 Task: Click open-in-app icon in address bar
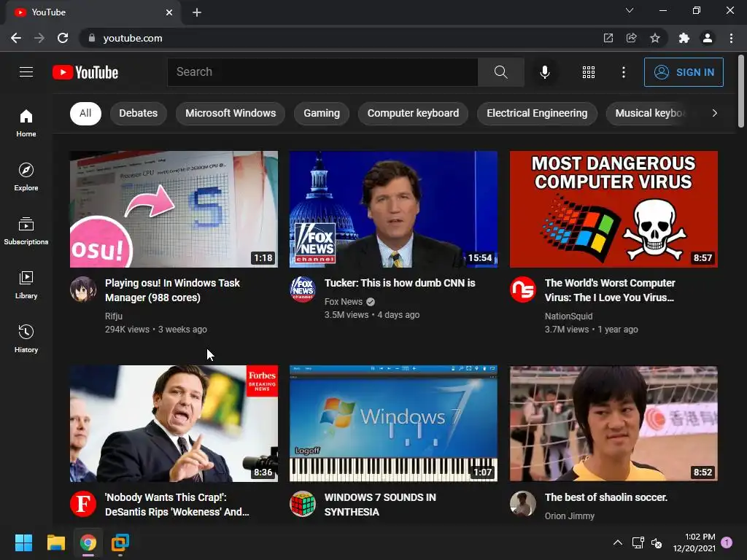608,38
